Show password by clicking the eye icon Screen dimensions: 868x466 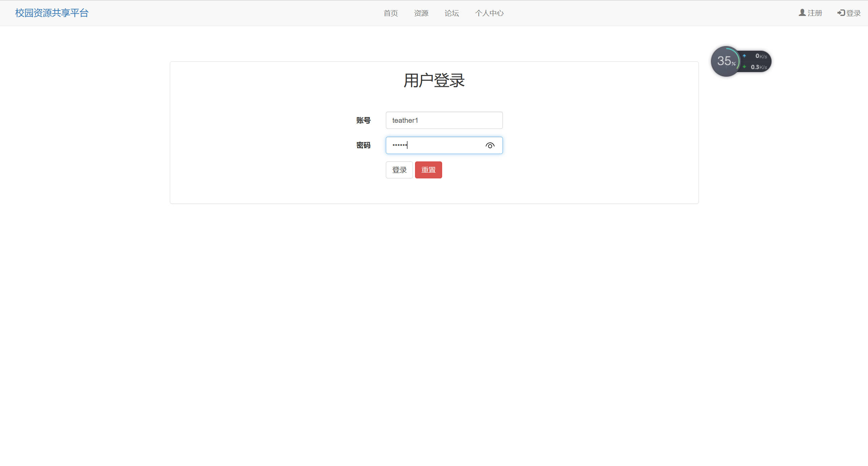[490, 145]
